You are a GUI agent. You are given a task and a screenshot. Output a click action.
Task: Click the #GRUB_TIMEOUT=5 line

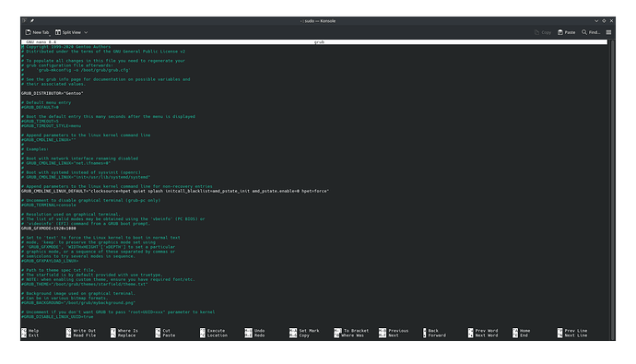pyautogui.click(x=40, y=122)
